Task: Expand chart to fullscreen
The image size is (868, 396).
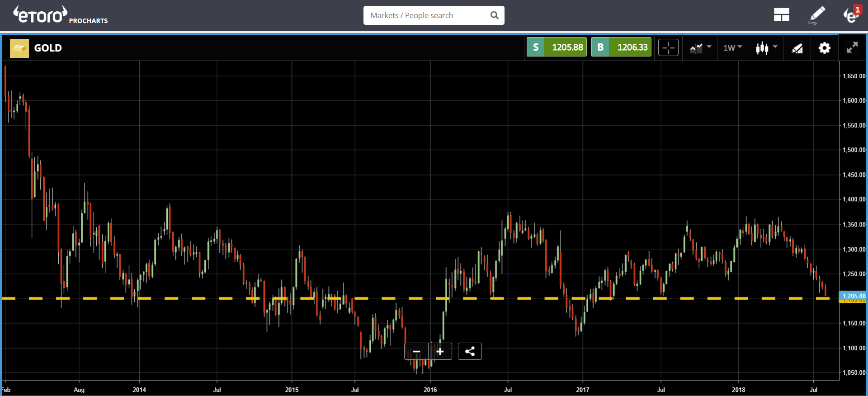Action: point(852,47)
